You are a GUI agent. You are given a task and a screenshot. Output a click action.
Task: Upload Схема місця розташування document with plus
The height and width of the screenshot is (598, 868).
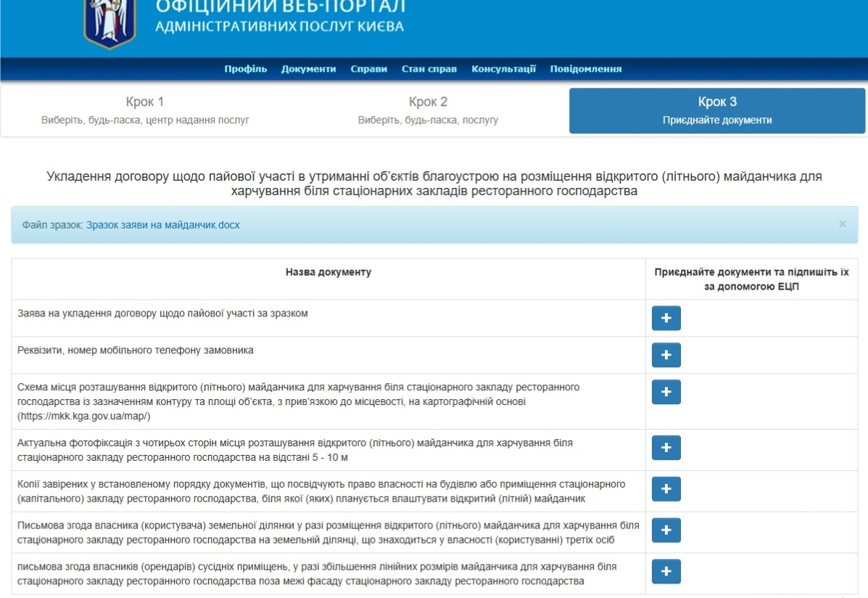(x=666, y=392)
